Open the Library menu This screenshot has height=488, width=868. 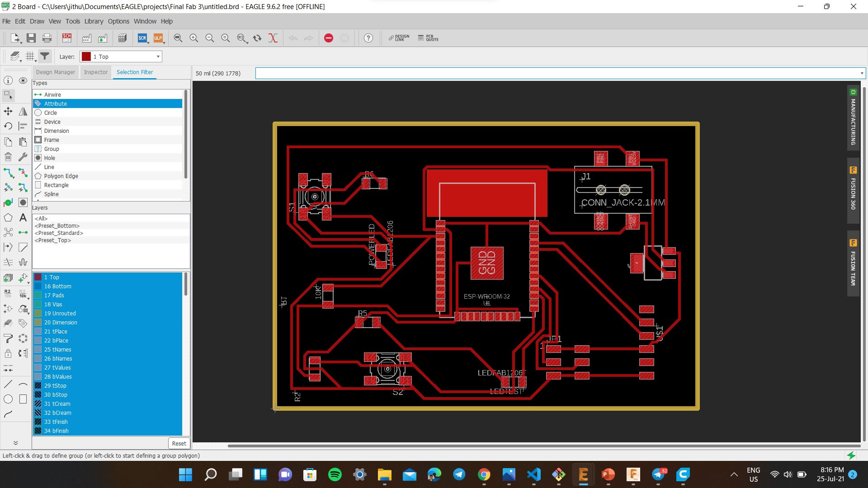point(94,21)
